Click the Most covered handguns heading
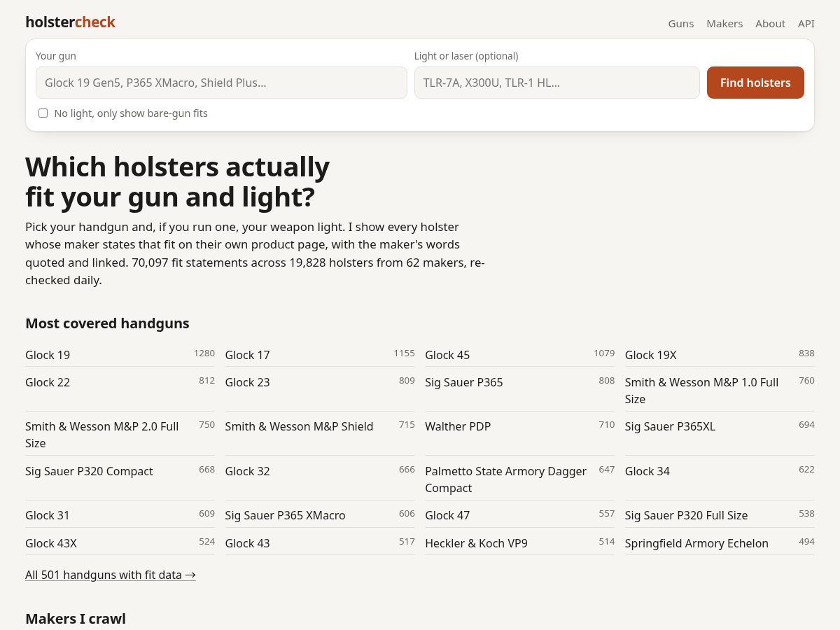The height and width of the screenshot is (630, 840). pyautogui.click(x=107, y=323)
